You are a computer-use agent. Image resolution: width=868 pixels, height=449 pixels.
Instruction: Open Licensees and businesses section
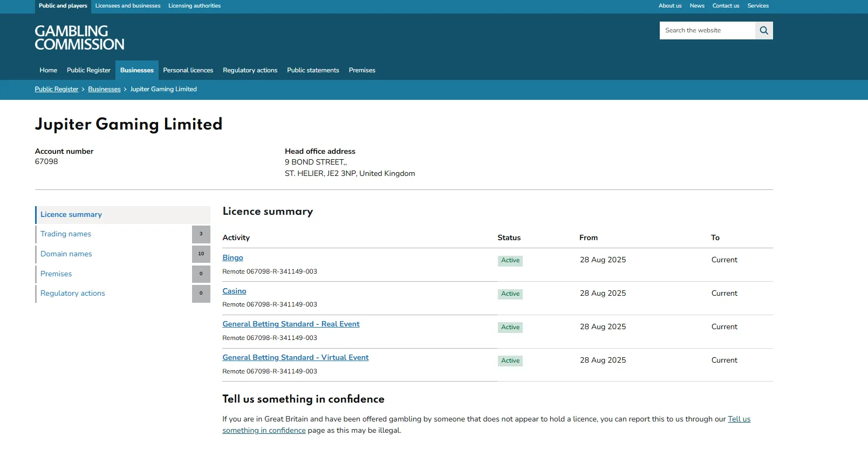click(x=128, y=6)
